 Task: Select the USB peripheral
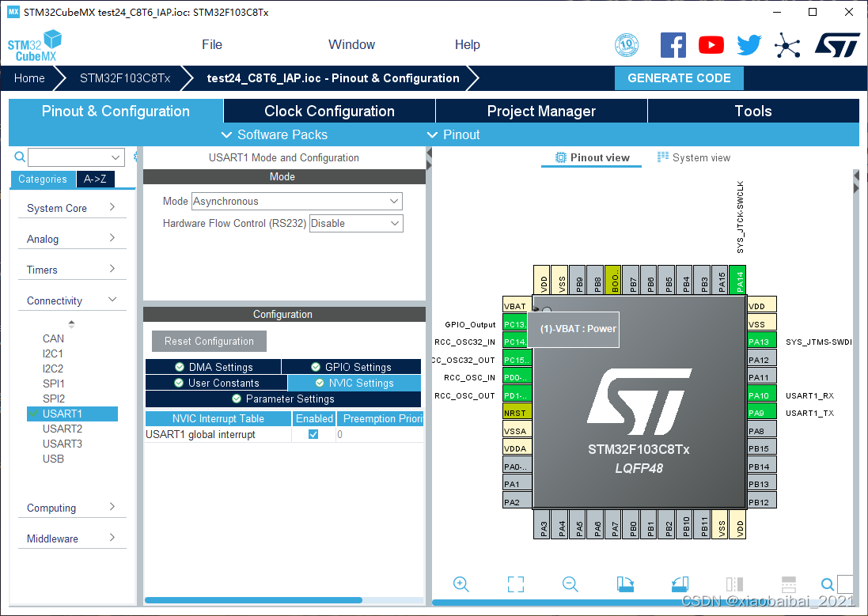[53, 459]
